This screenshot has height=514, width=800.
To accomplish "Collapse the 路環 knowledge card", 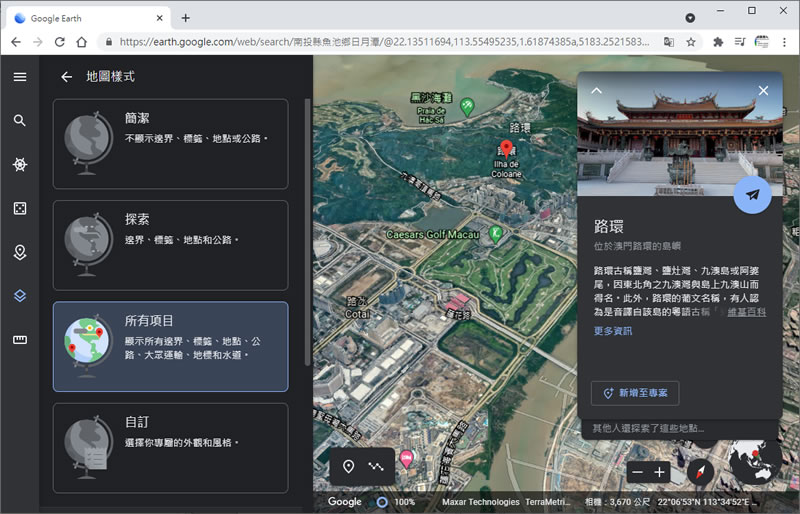I will (596, 91).
